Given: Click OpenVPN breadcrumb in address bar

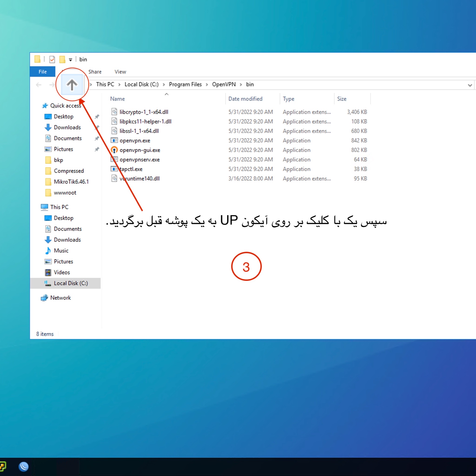Looking at the screenshot, I should tap(224, 84).
